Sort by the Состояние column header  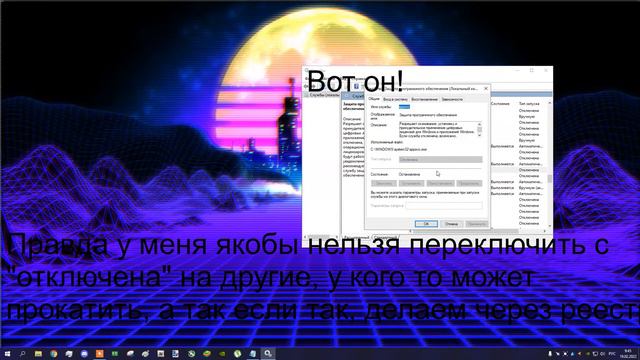point(500,104)
